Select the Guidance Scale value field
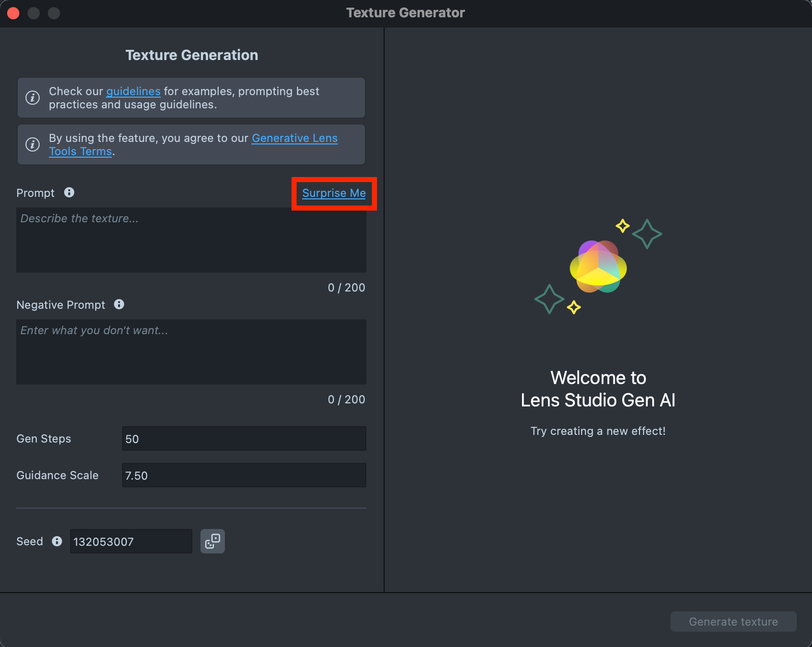 click(244, 476)
